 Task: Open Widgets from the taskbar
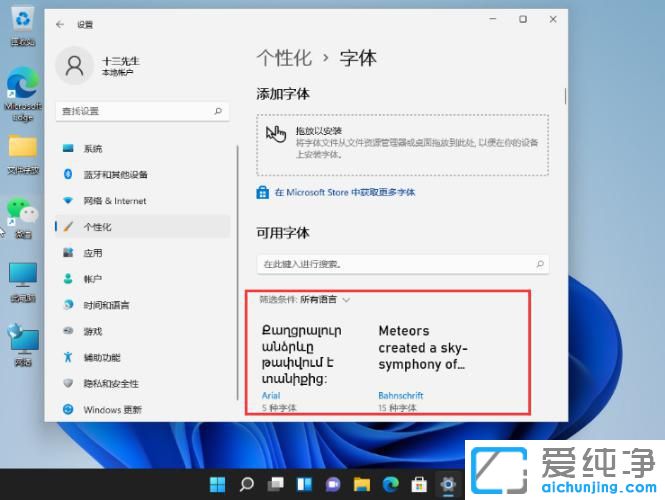305,484
